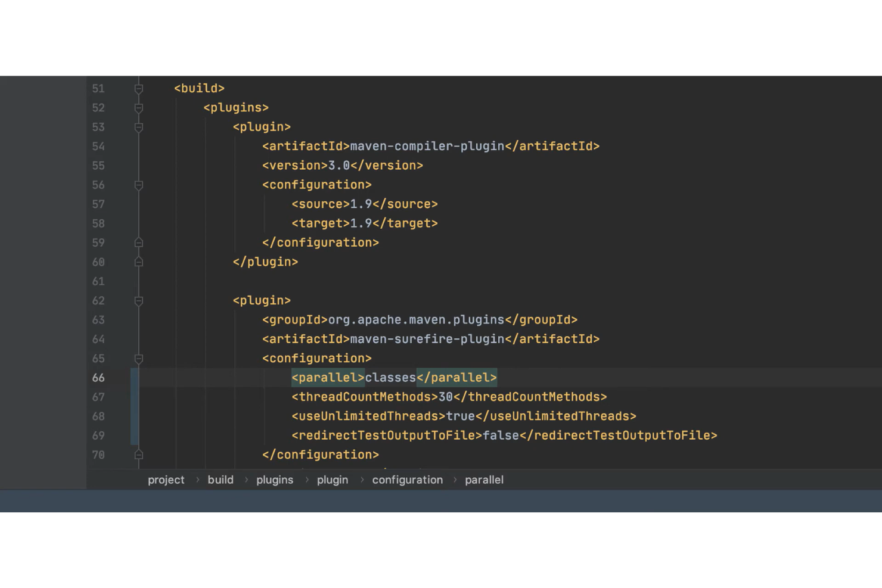
Task: Click the opening <groupId> tag
Action: coord(295,320)
